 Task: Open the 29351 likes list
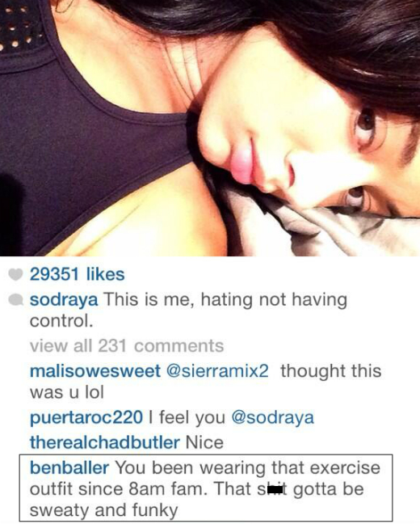point(77,274)
